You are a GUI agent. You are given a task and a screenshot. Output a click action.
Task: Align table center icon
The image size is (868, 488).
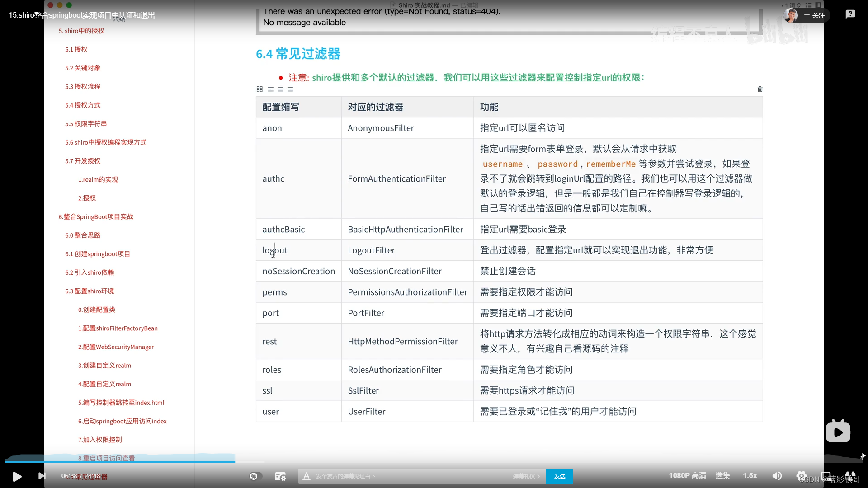(x=280, y=89)
